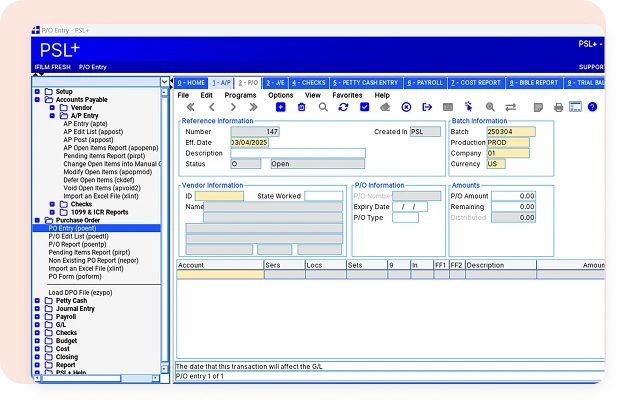Click the eraser clear icon
The width and height of the screenshot is (621, 404).
[385, 107]
